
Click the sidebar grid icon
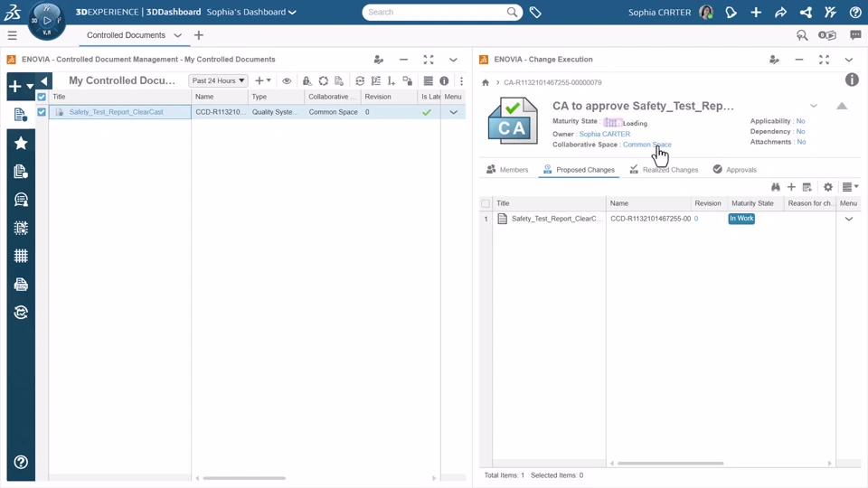pyautogui.click(x=21, y=256)
